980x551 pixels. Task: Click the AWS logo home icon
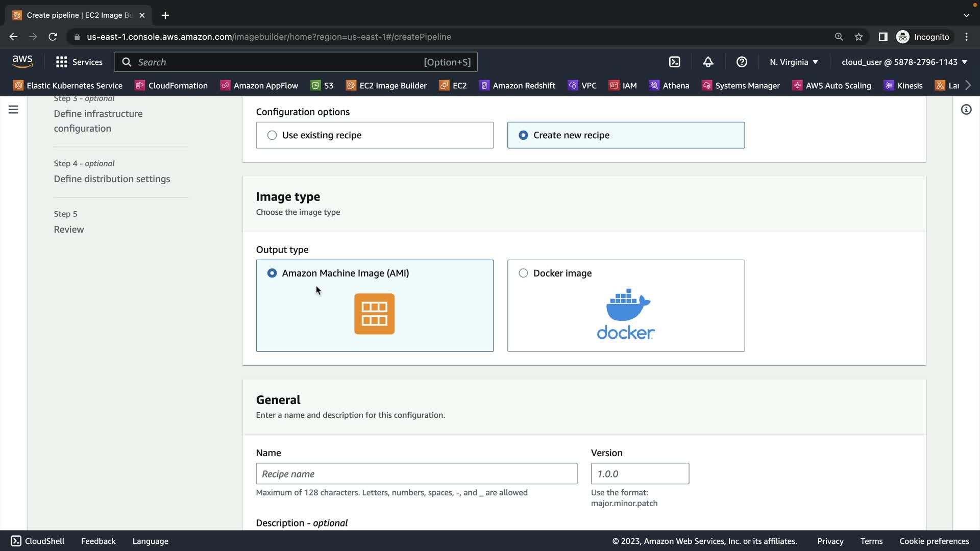click(x=22, y=62)
